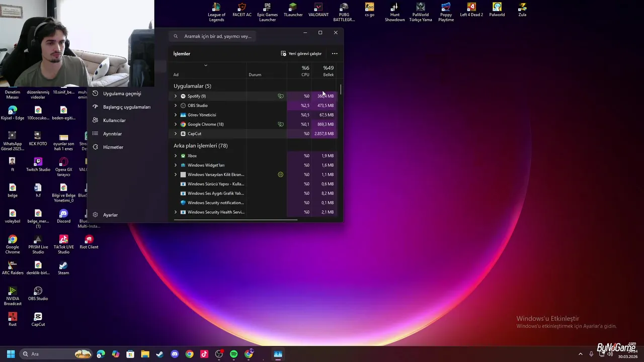The width and height of the screenshot is (644, 362).
Task: Open League of Legends desktop shortcut
Action: [216, 12]
